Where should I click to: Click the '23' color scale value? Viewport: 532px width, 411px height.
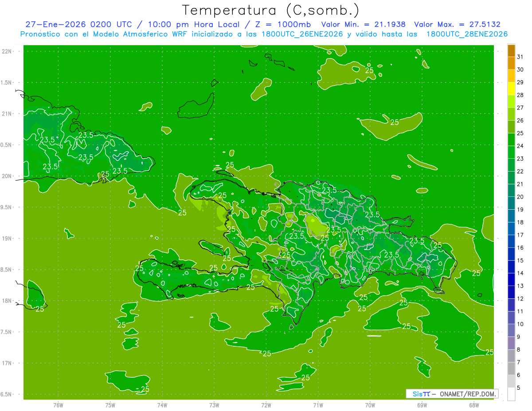pos(520,159)
